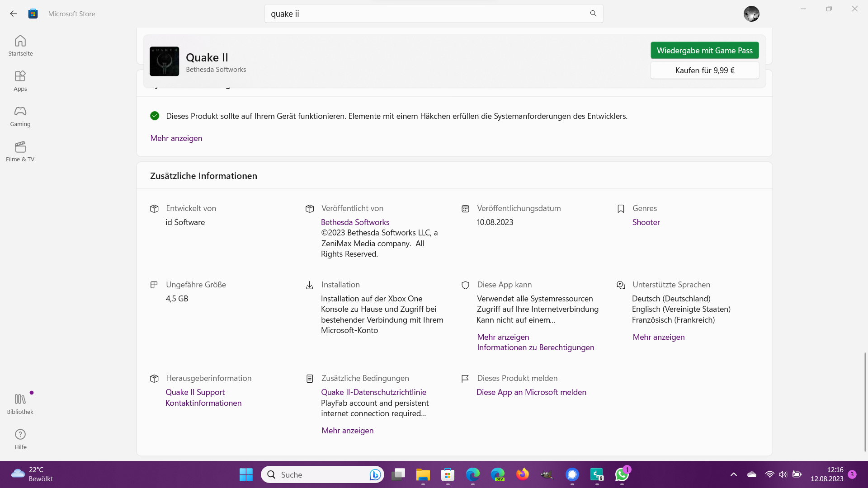Open WhatsApp from the taskbar
This screenshot has height=488, width=868.
(622, 474)
